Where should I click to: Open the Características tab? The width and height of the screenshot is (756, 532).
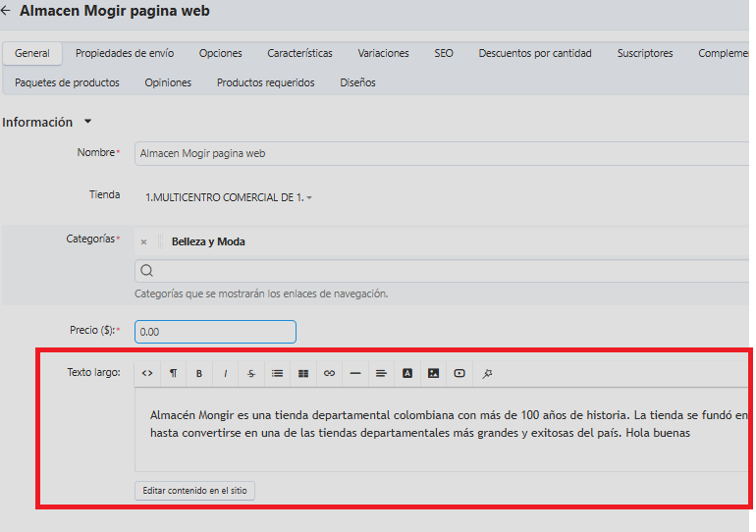click(299, 53)
